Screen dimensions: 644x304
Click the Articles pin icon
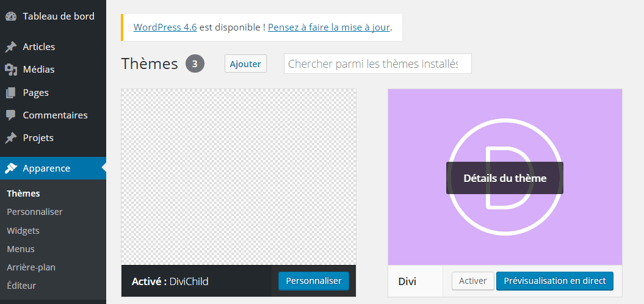click(10, 47)
